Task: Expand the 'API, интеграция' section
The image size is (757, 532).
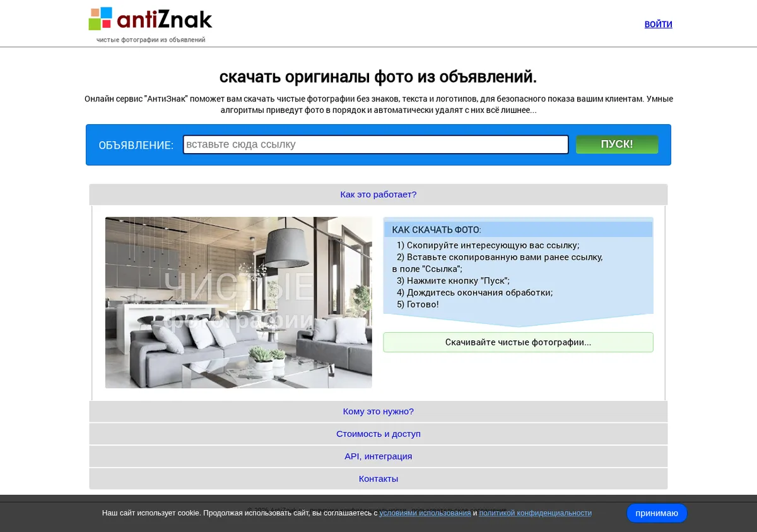Action: point(378,456)
